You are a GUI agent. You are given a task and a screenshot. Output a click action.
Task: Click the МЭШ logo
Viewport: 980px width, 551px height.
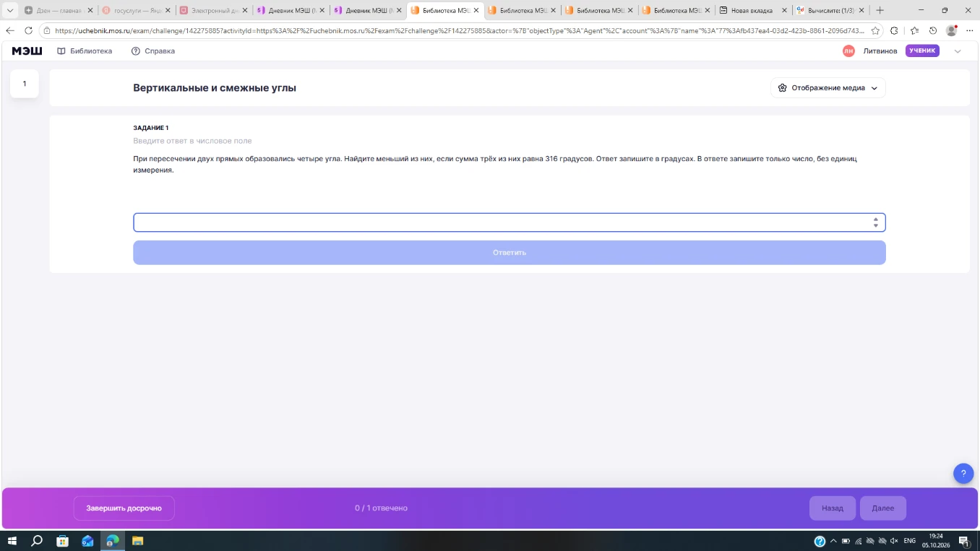point(27,51)
